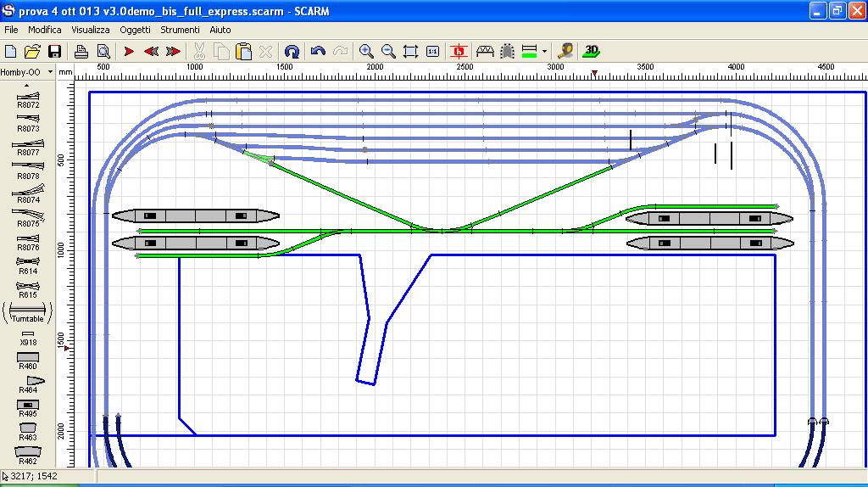Select the R8074 track piece

28,194
